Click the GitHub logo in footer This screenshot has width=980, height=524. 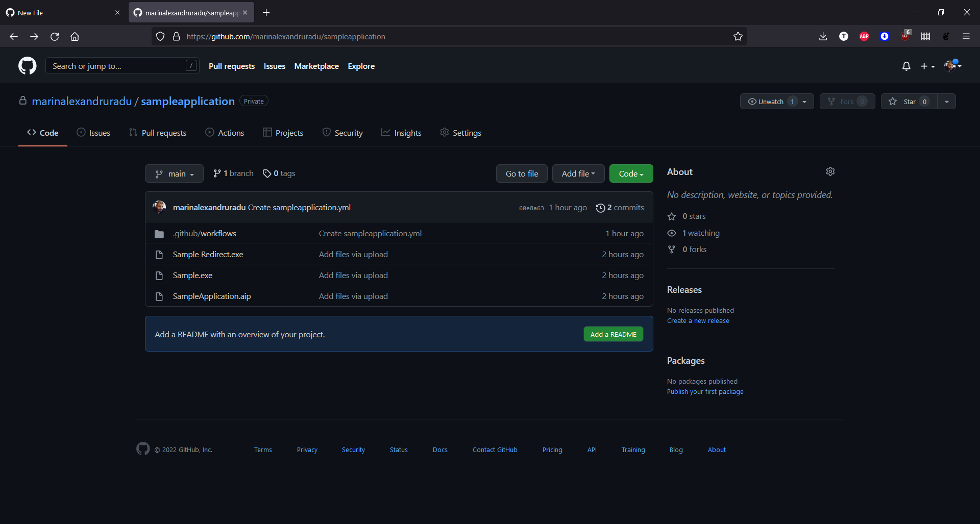click(x=143, y=448)
